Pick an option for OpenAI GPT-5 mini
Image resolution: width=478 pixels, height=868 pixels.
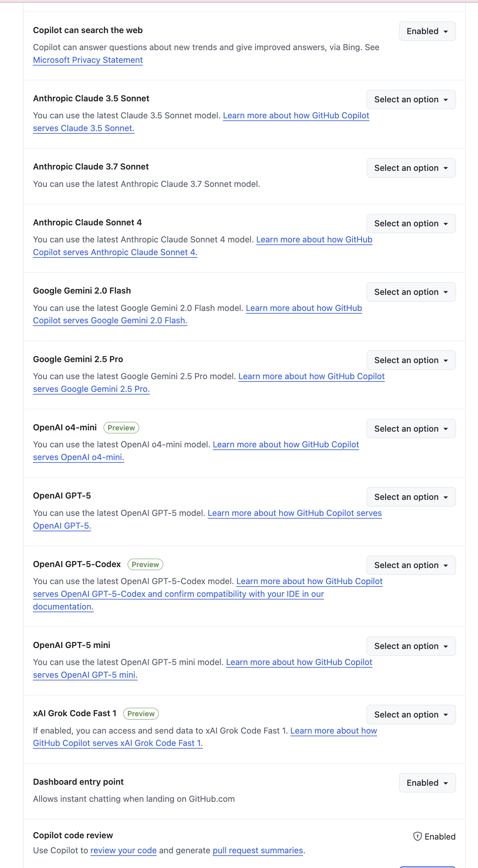tap(410, 646)
